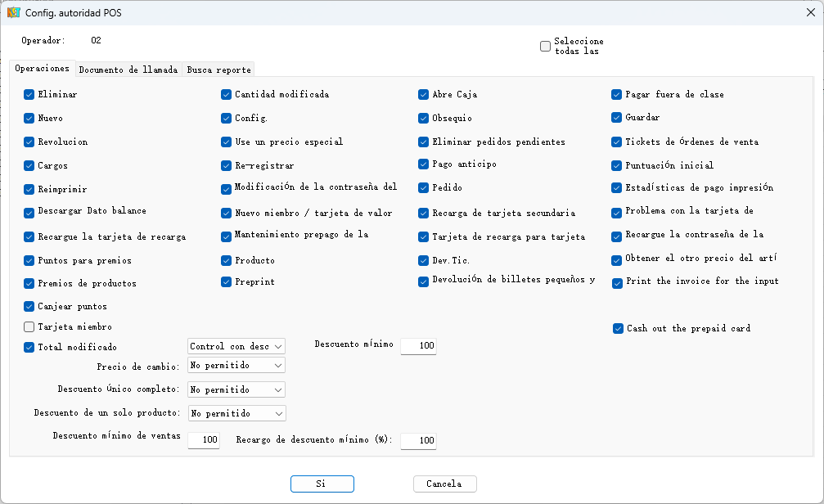Enable the Tarjeta miembro checkbox
824x504 pixels.
coord(29,327)
